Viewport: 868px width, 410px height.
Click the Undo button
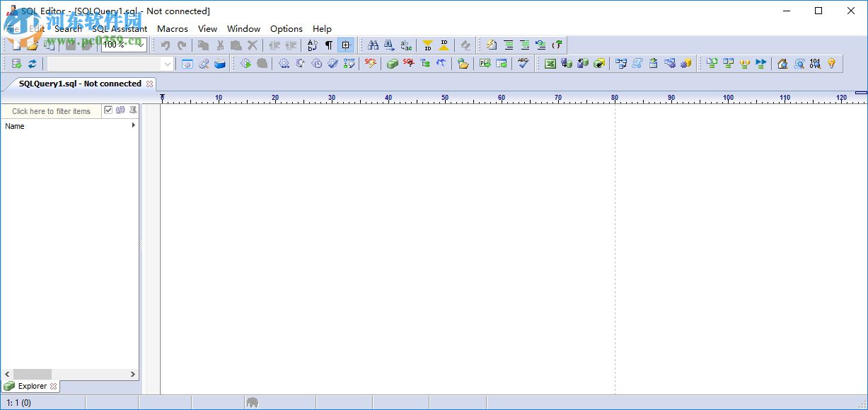[164, 45]
